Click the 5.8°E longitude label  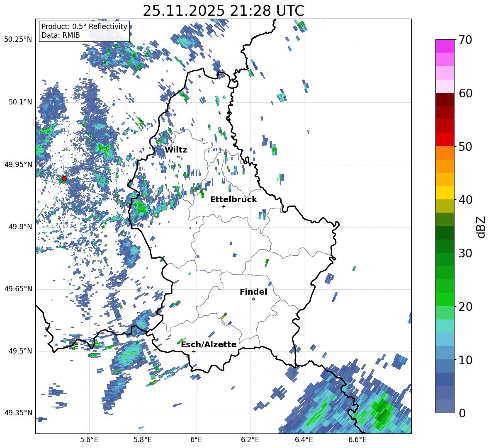point(143,440)
